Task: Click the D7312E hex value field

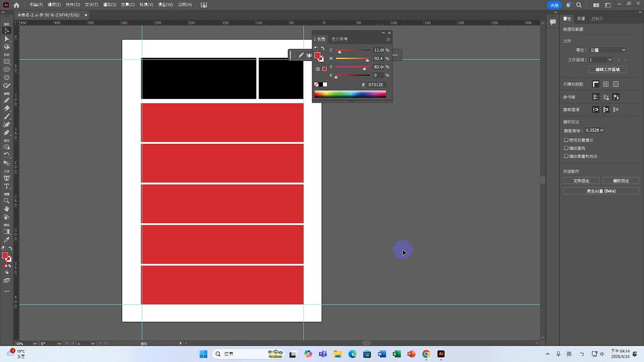Action: coord(375,84)
